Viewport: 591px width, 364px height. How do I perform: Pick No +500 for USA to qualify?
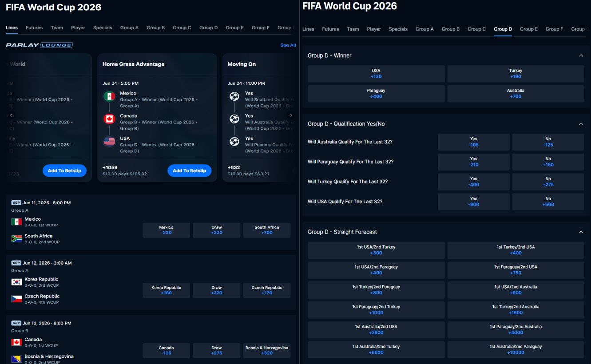[x=548, y=202]
